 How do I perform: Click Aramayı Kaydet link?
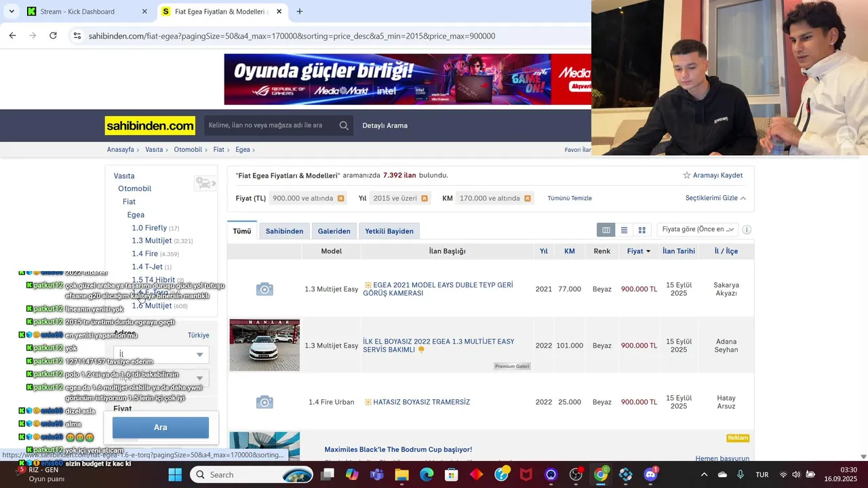coord(717,175)
